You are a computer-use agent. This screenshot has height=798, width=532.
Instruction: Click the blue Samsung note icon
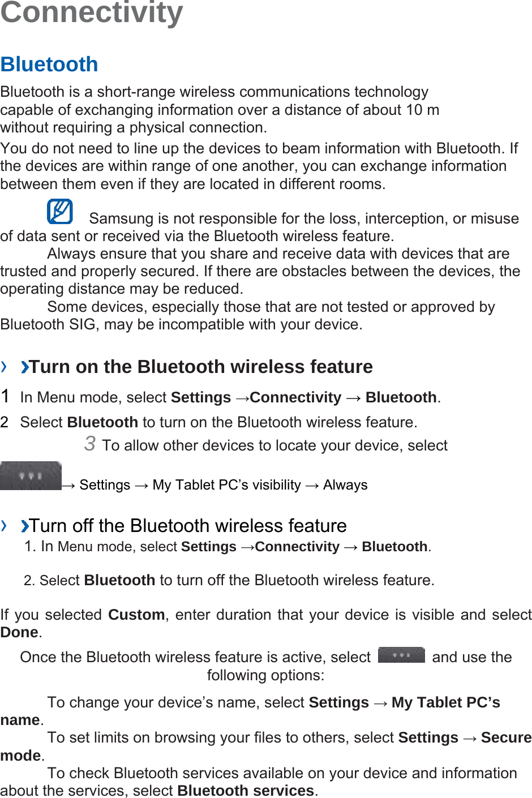pyautogui.click(x=60, y=212)
